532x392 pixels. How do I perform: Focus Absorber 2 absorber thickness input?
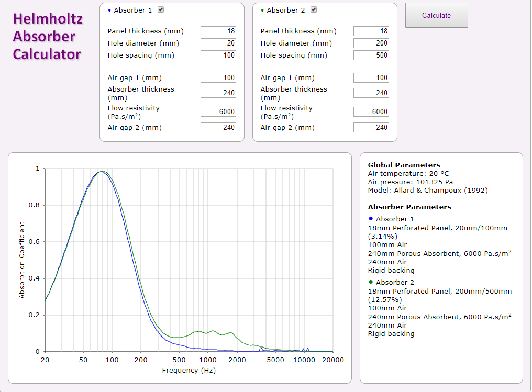(371, 93)
